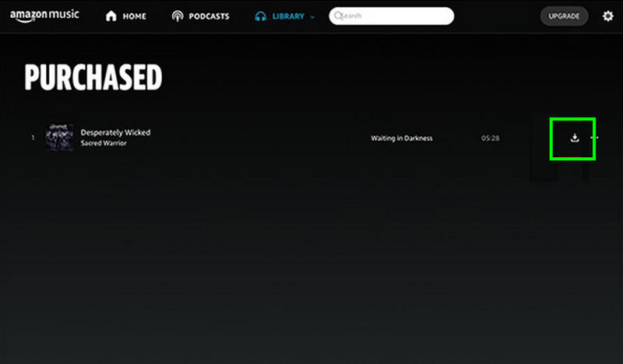Click the Amazon Music logo
Screen dimensions: 623x364
click(44, 16)
